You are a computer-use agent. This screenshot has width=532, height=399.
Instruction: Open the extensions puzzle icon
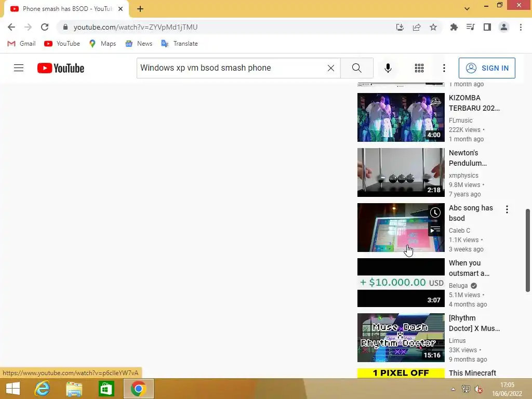pyautogui.click(x=454, y=27)
